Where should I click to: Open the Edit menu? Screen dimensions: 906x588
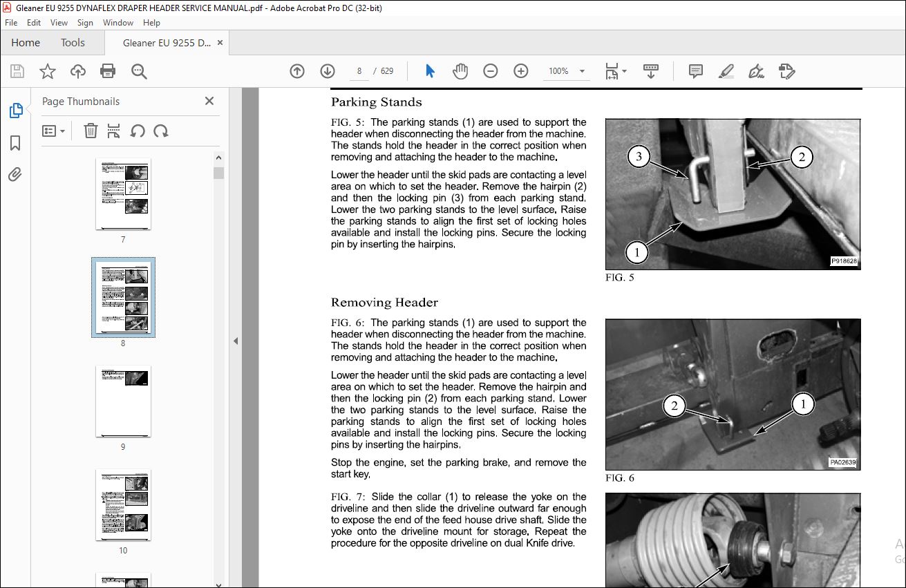coord(34,23)
